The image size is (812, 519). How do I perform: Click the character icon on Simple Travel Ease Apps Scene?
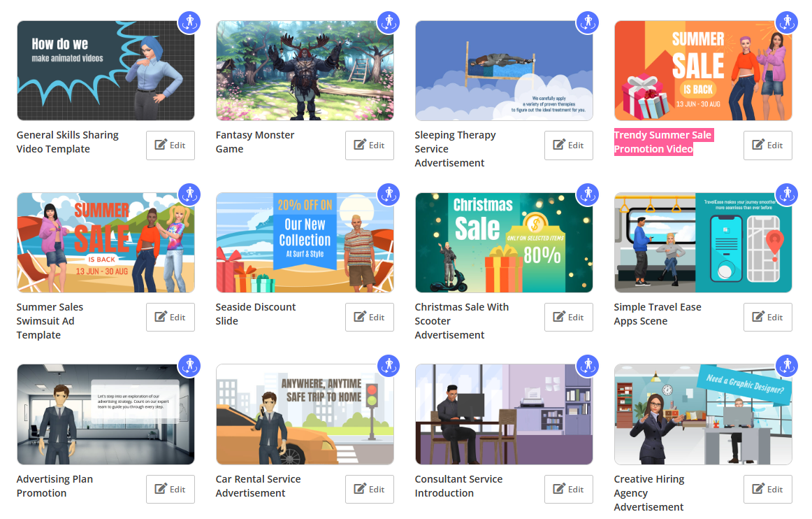[x=787, y=194]
